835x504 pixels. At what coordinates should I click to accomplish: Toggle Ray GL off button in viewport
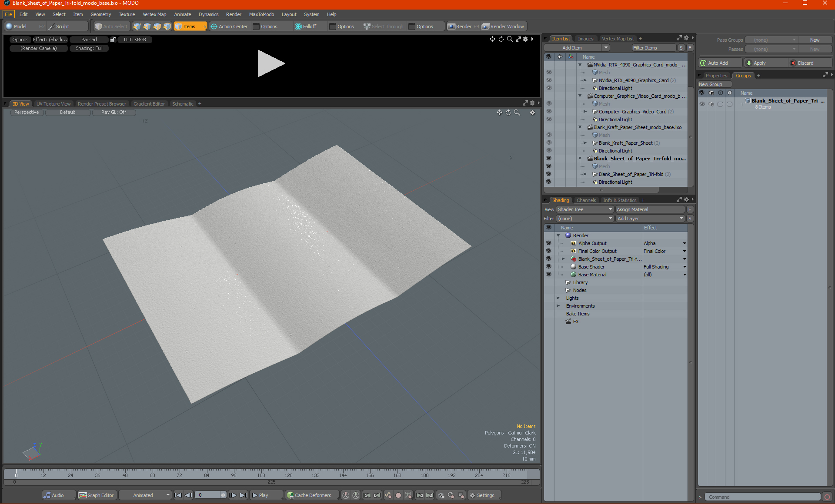[114, 112]
